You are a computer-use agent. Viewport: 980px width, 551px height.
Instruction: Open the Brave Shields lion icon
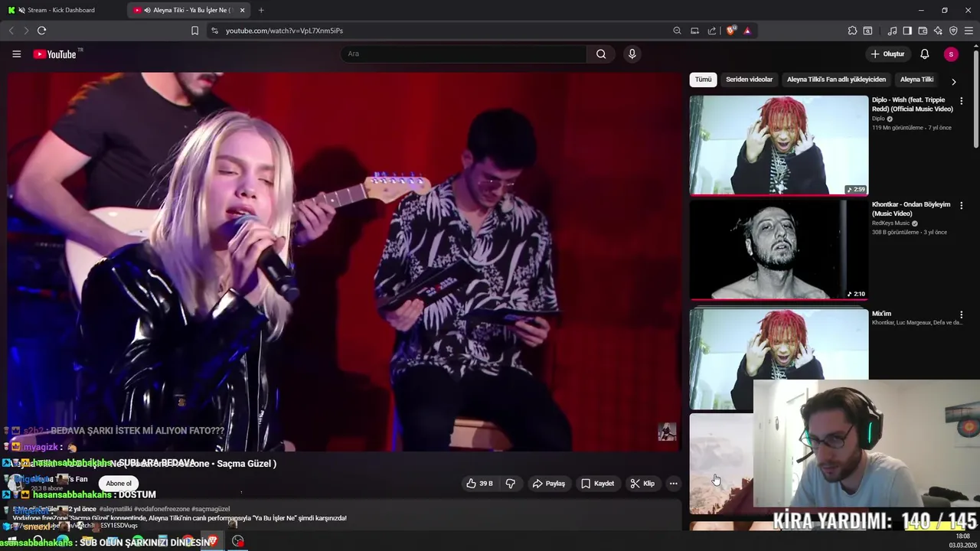[x=731, y=31]
